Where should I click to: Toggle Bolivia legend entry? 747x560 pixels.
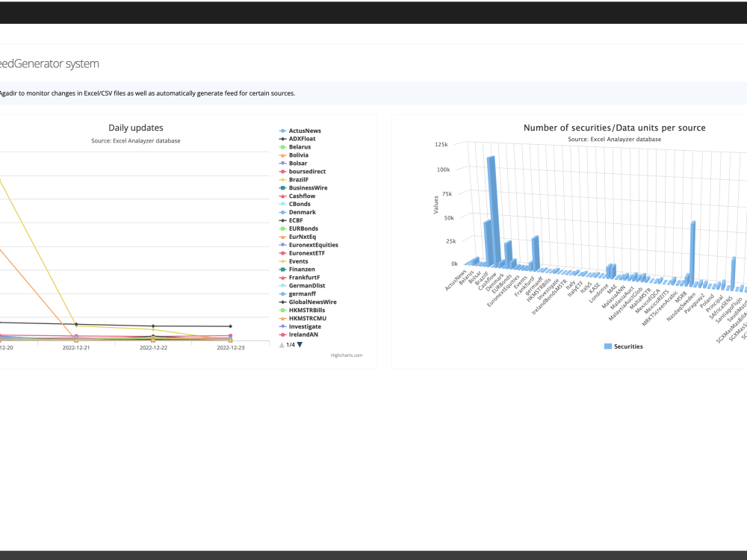(294, 155)
